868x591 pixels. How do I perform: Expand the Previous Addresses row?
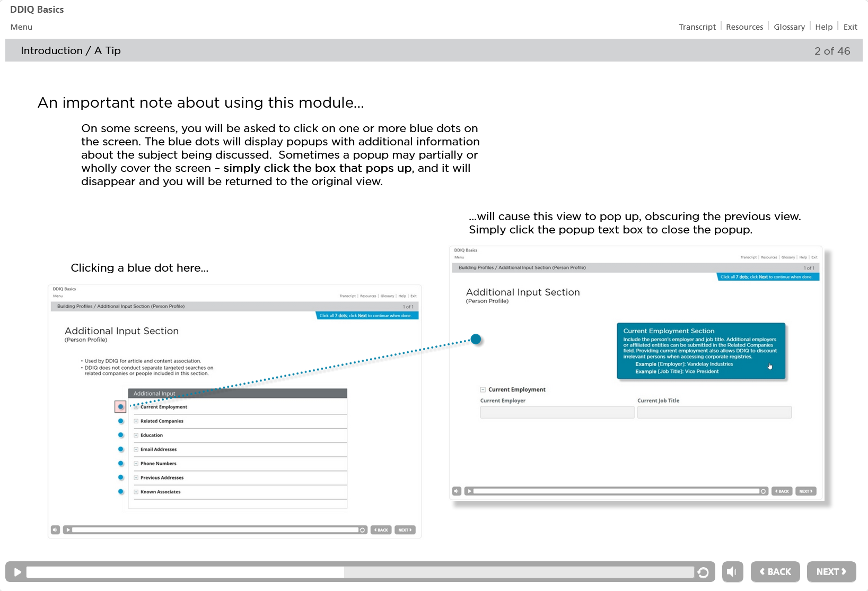[136, 477]
